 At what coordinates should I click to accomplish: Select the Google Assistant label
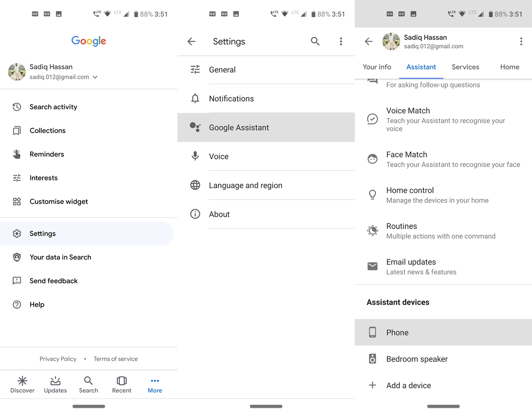coord(239,127)
